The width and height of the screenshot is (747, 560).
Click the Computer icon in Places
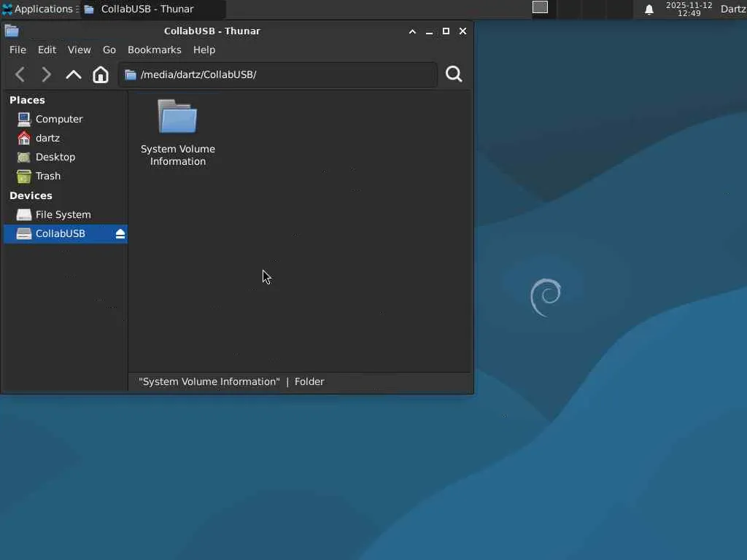tap(24, 119)
